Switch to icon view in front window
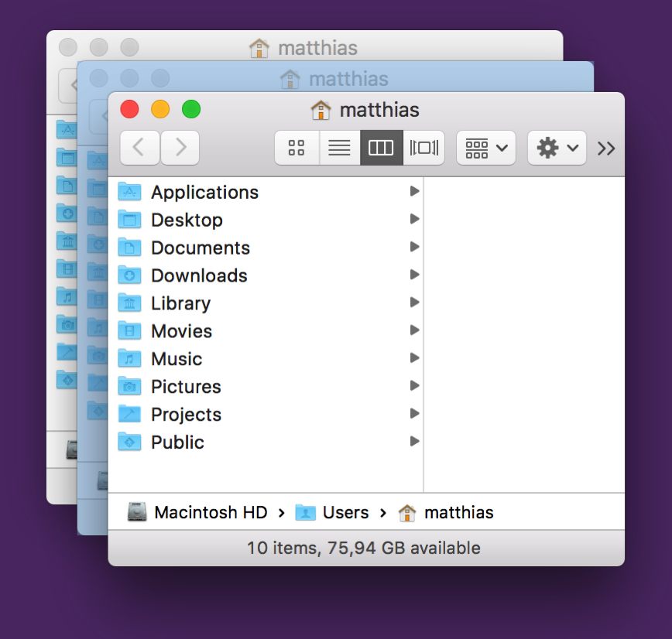The width and height of the screenshot is (672, 639). [x=297, y=148]
